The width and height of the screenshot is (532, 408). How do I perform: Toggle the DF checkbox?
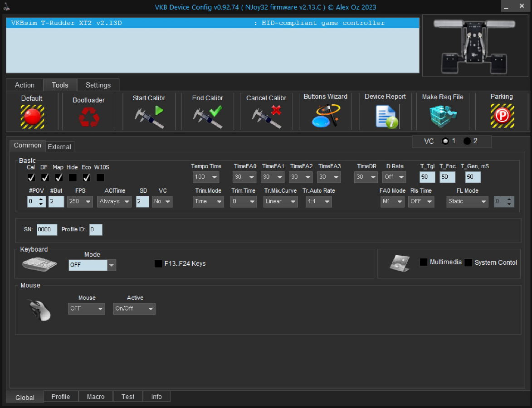pos(45,177)
